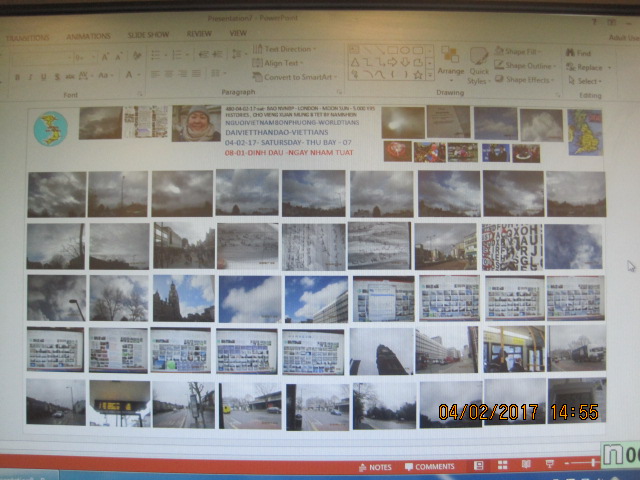Toggle Bold formatting

coord(17,77)
